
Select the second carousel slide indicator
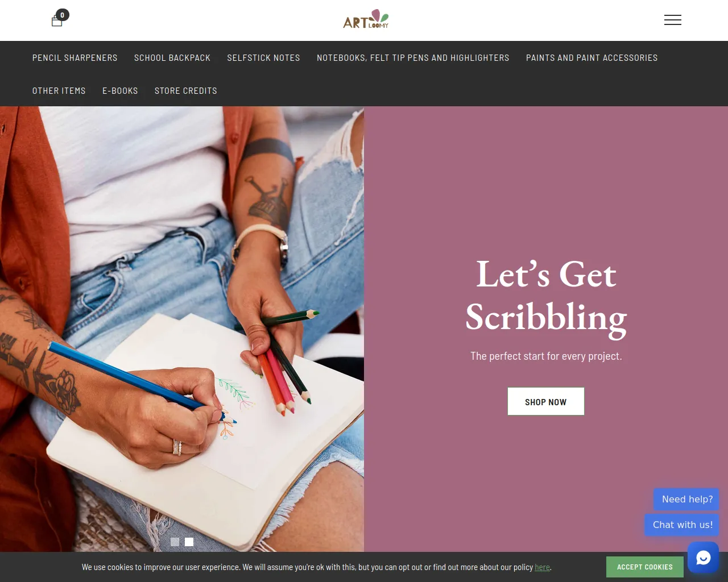point(189,542)
